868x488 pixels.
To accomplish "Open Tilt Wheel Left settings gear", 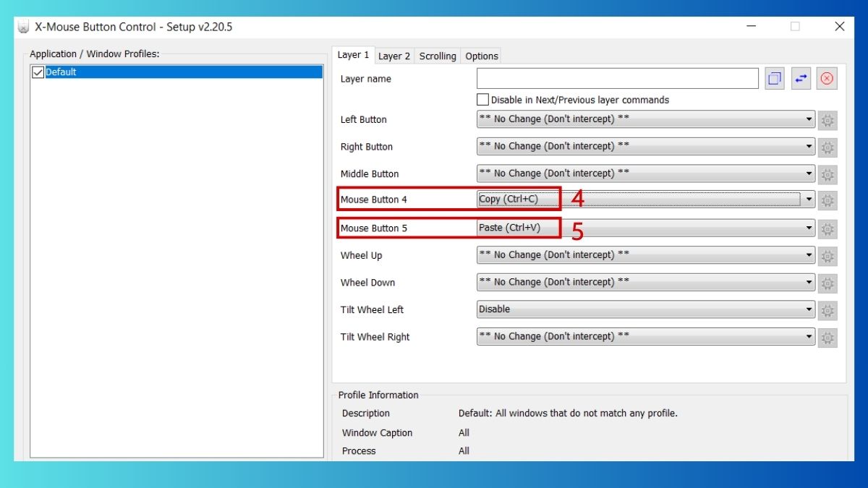I will [827, 309].
